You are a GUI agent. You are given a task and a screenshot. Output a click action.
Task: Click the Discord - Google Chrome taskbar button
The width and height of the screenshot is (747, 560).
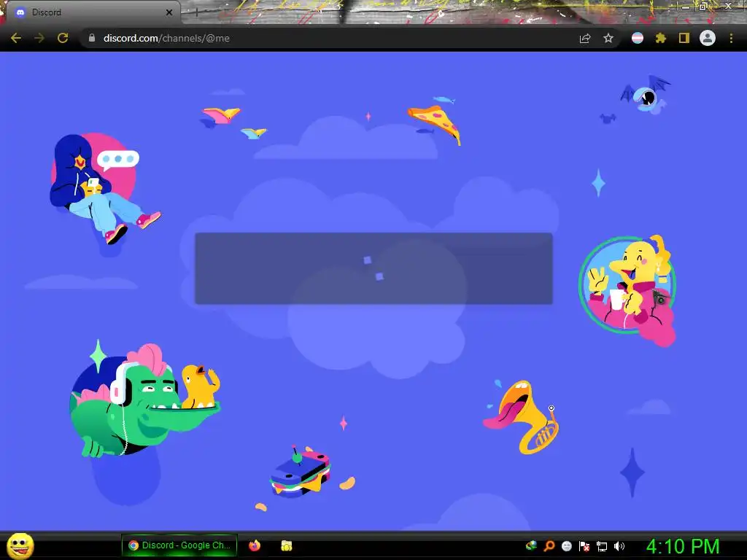179,545
